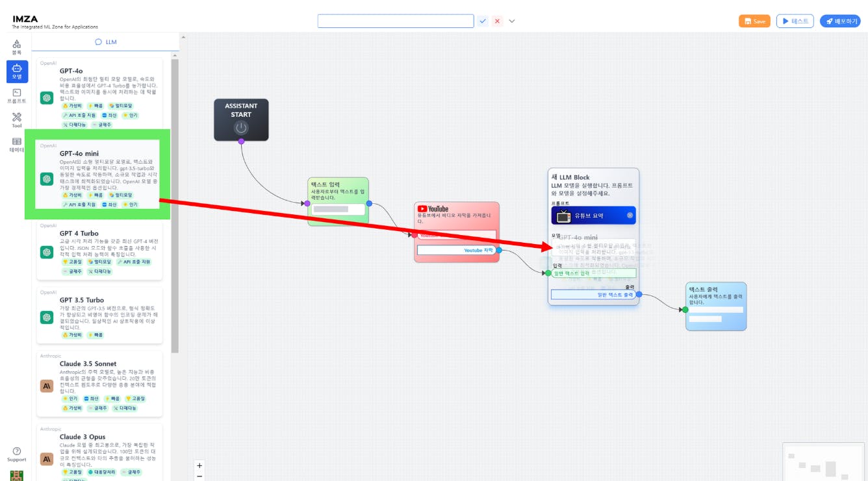This screenshot has width=868, height=481.
Task: Click the 글쟁주 tag on the GPT-4o card
Action: [x=101, y=125]
